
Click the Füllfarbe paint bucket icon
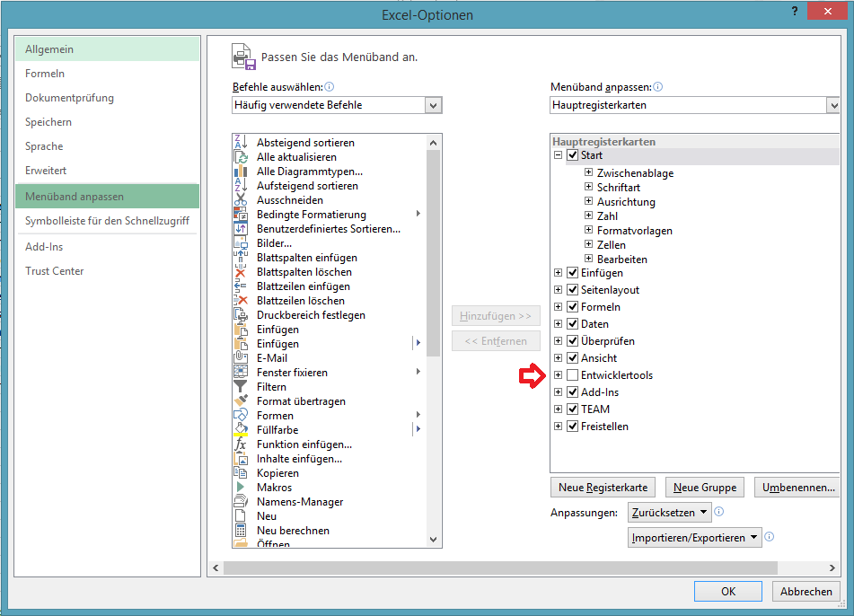click(241, 430)
